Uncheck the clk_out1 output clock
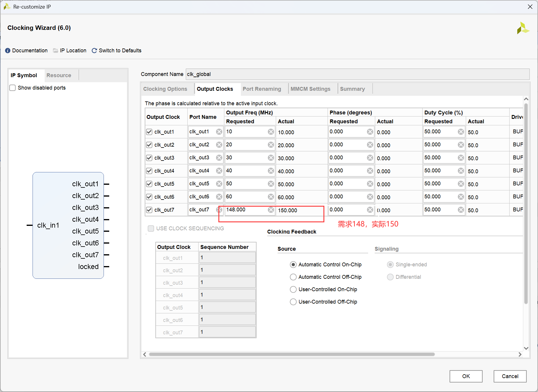This screenshot has height=392, width=538. pos(149,132)
